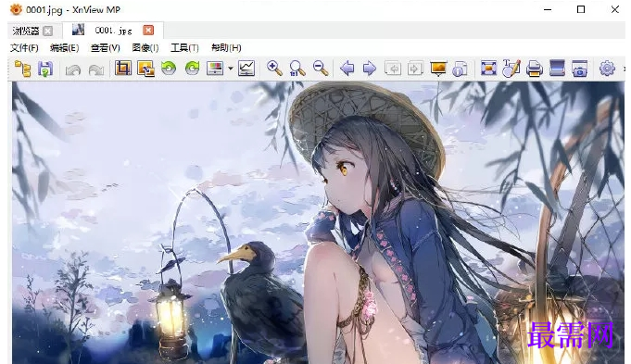Click the screen capture camera icon
This screenshot has height=364, width=631.
click(579, 69)
